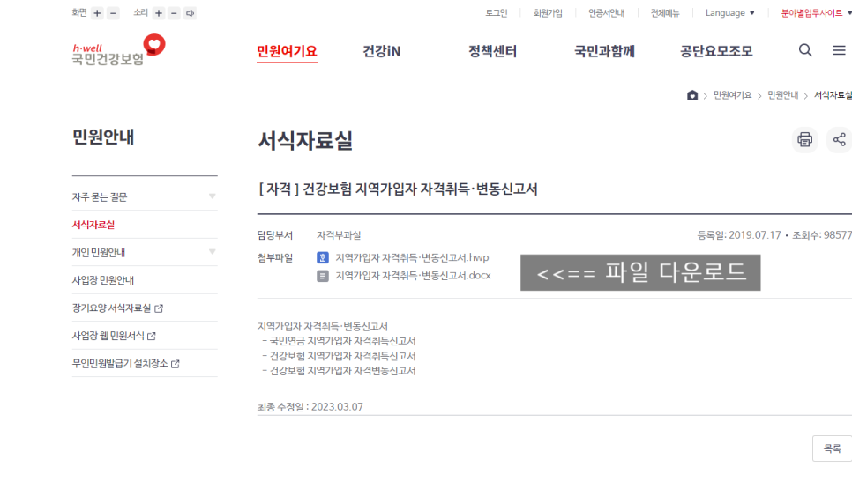This screenshot has width=852, height=504.
Task: Increase sound with 소리 plus button
Action: point(159,13)
